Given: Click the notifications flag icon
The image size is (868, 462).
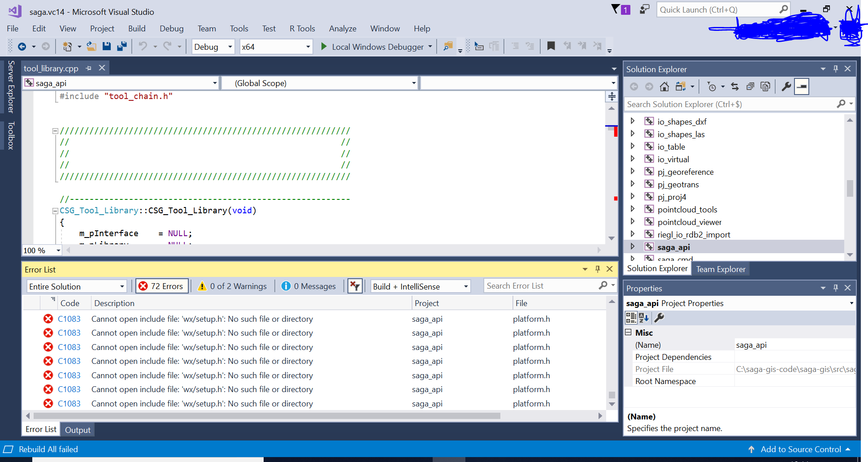Looking at the screenshot, I should coord(621,9).
